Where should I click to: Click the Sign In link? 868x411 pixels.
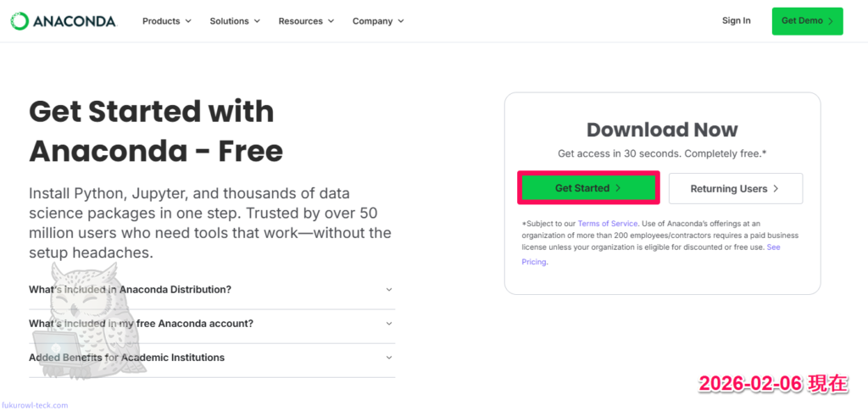[736, 20]
